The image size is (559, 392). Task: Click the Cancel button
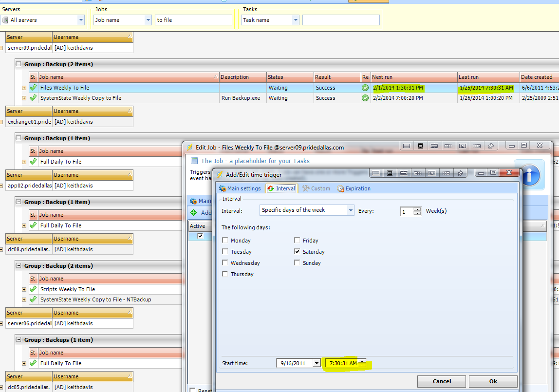[x=441, y=381]
